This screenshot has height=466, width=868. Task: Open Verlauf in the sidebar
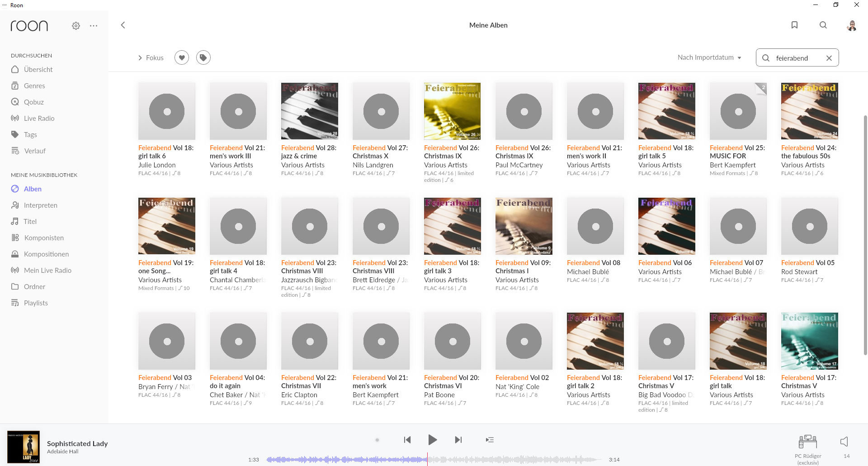(35, 151)
